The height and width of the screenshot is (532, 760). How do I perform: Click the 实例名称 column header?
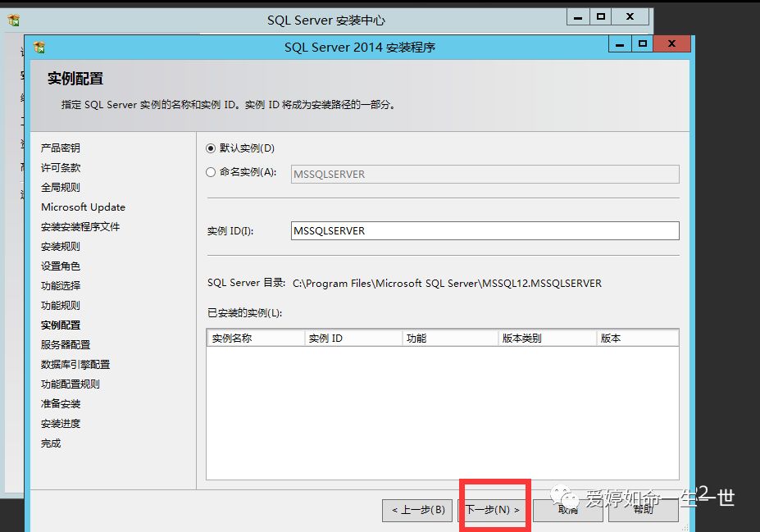(256, 339)
